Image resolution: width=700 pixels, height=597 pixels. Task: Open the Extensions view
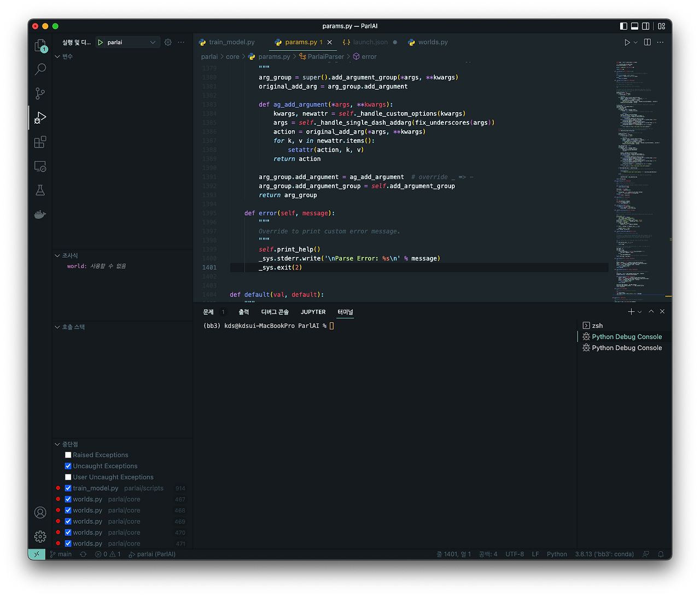39,142
